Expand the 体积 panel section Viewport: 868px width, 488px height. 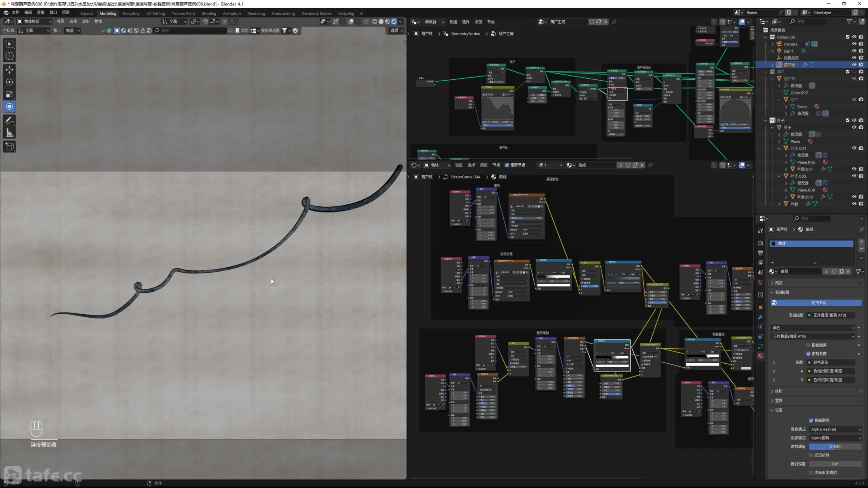pos(779,391)
